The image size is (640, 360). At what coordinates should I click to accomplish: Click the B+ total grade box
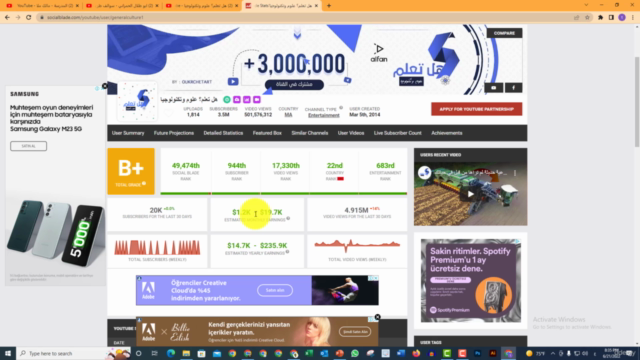[131, 171]
